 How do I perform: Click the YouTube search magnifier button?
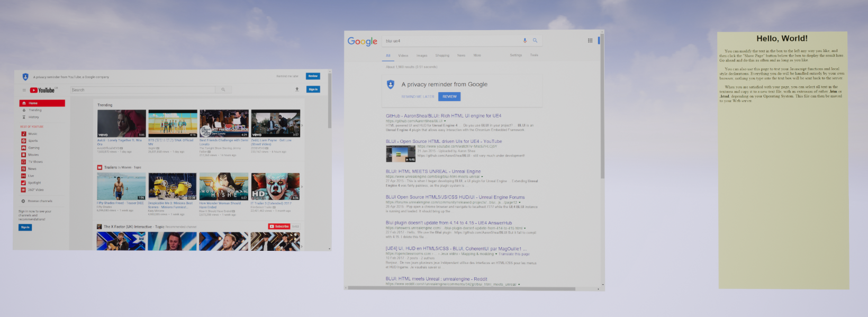(x=223, y=90)
